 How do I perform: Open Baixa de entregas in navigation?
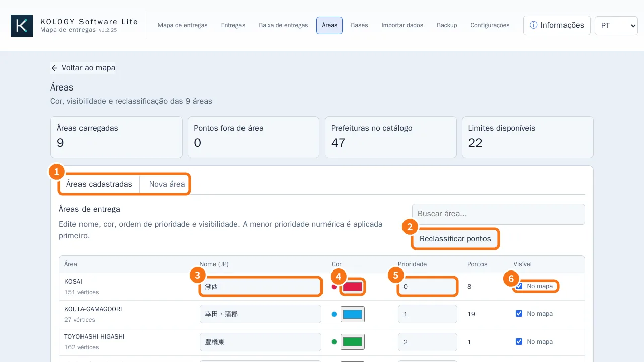(x=283, y=25)
